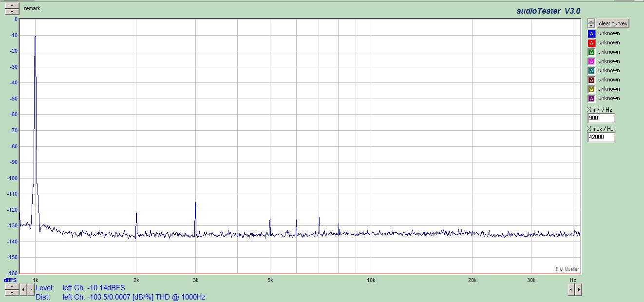Select the purple A curve swatch
The width and height of the screenshot is (644, 302).
(x=591, y=99)
